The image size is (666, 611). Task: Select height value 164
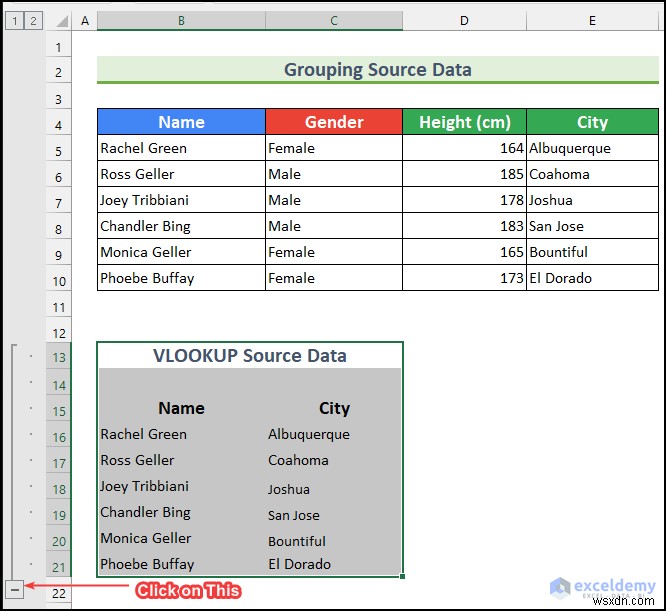(464, 148)
